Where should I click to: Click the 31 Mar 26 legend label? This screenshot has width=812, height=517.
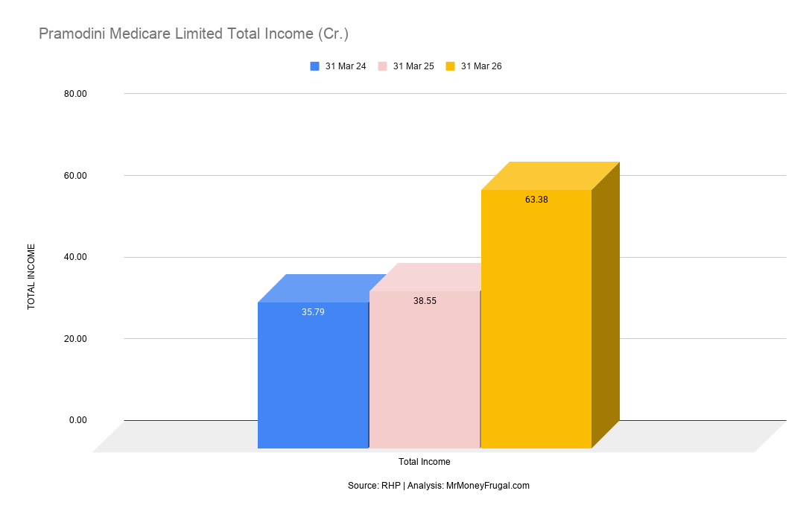point(481,66)
